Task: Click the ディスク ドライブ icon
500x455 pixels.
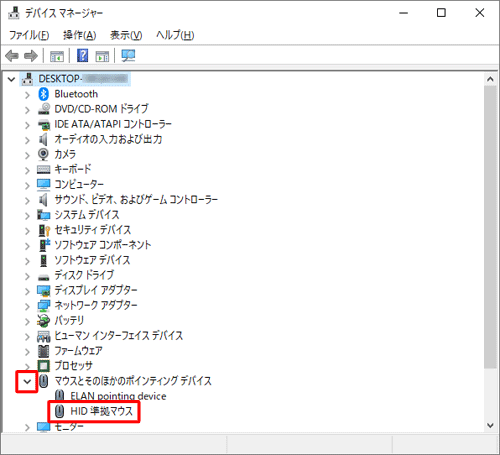Action: click(44, 277)
